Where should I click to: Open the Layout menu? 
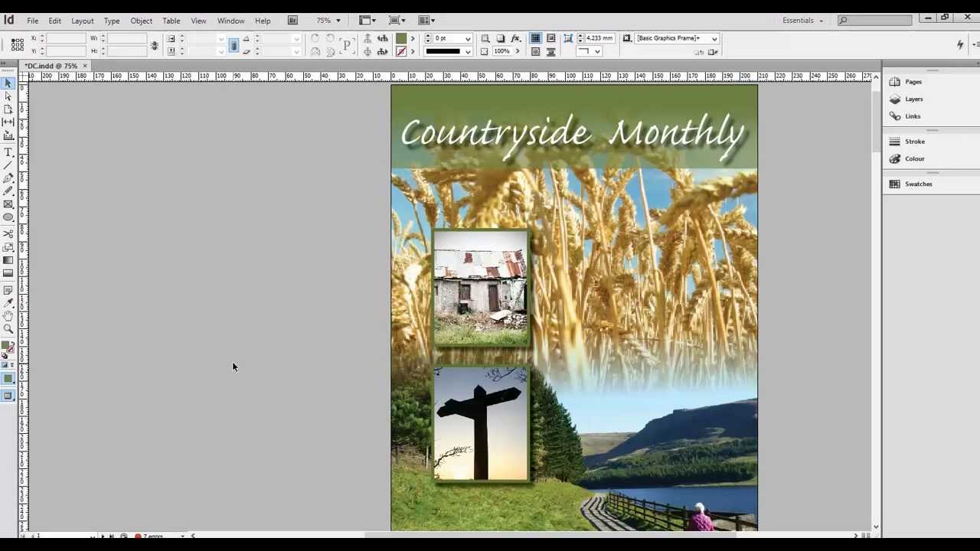(x=83, y=21)
